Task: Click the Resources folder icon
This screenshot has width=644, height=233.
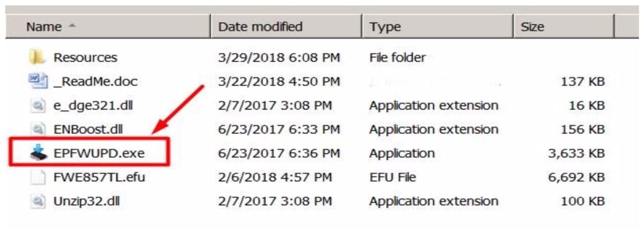Action: (37, 57)
